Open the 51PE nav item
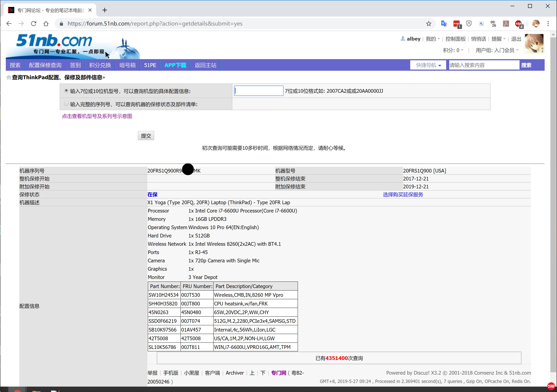This screenshot has height=392, width=557. (150, 65)
